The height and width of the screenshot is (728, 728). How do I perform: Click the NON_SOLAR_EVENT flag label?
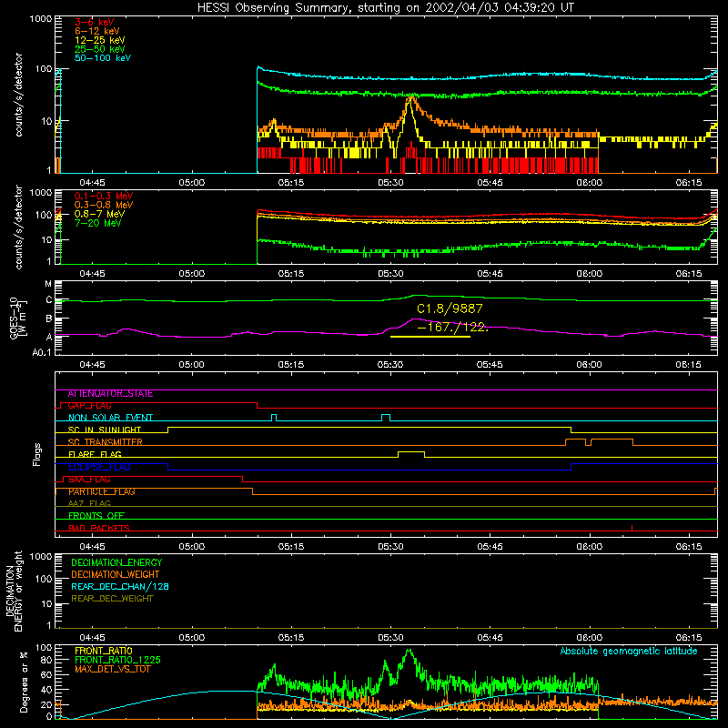(x=110, y=418)
